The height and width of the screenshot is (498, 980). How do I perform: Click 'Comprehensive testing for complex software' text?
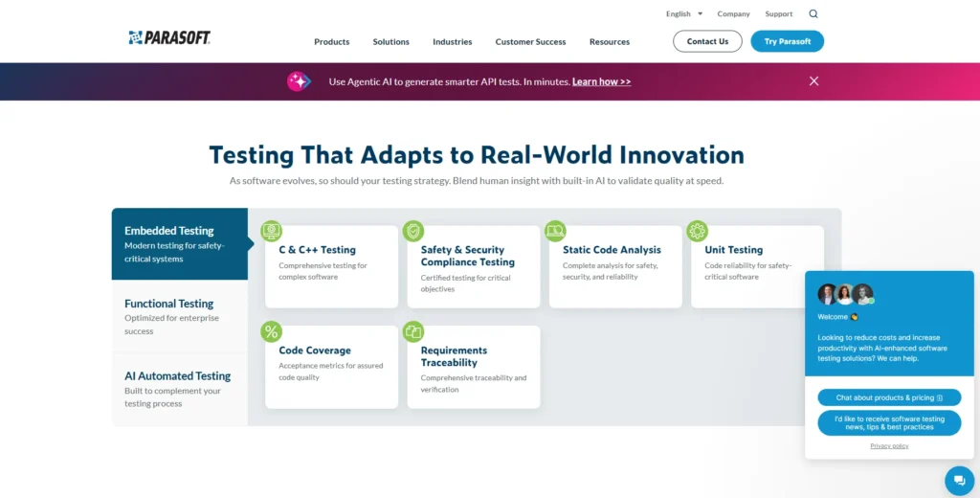pyautogui.click(x=323, y=271)
